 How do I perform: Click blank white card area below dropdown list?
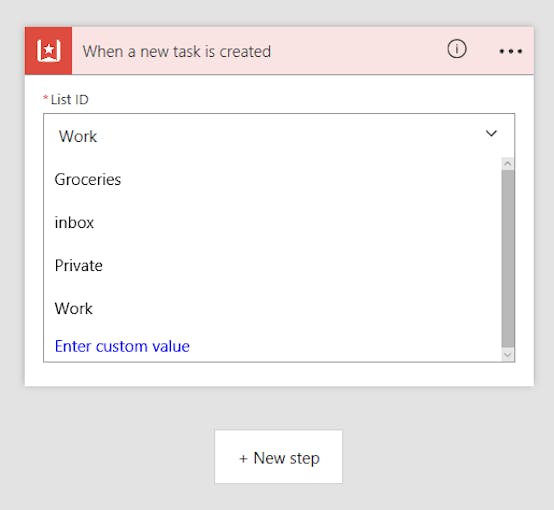point(279,374)
